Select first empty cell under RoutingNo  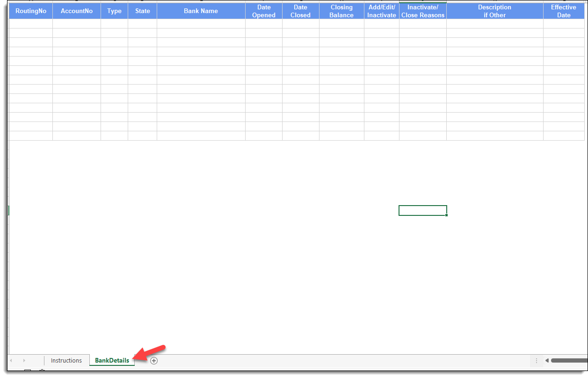click(x=31, y=24)
